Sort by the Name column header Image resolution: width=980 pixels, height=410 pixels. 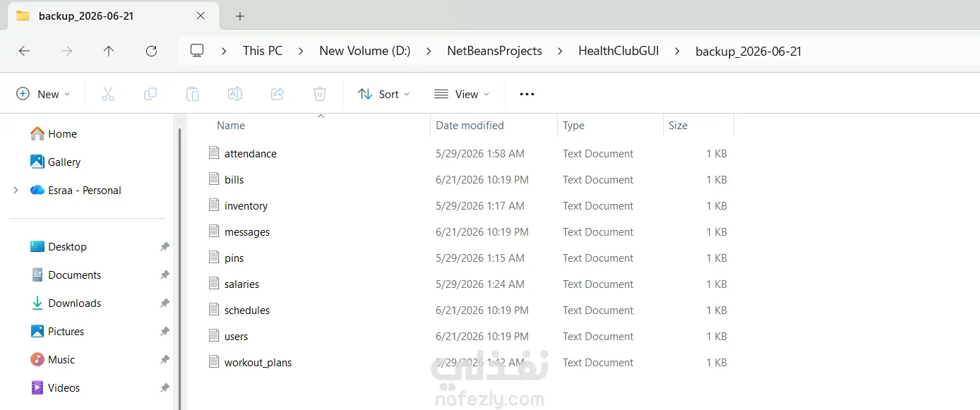click(x=231, y=126)
